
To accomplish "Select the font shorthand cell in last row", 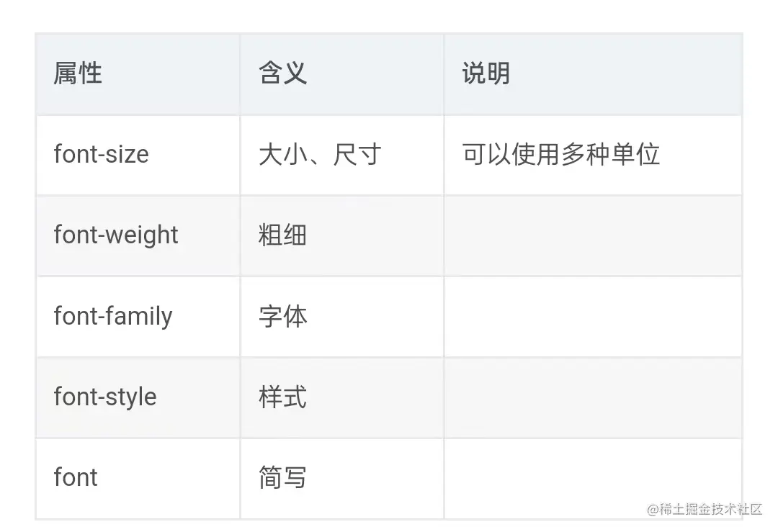I will point(138,479).
